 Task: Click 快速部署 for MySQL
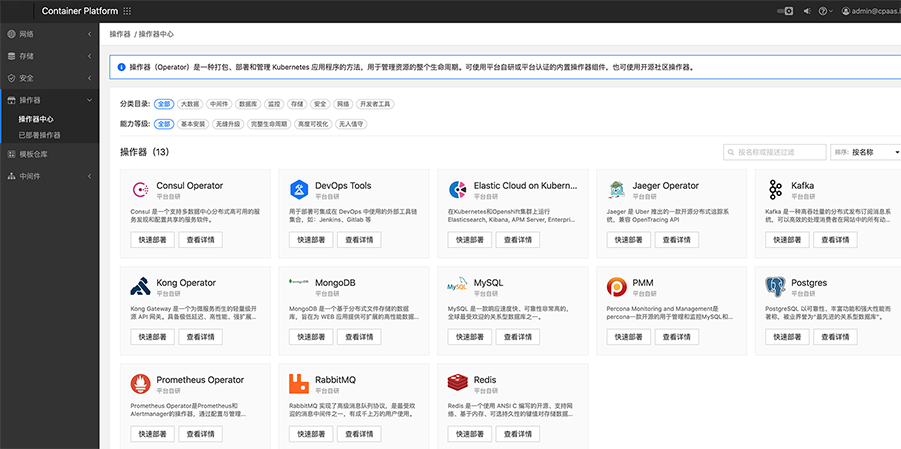click(471, 337)
